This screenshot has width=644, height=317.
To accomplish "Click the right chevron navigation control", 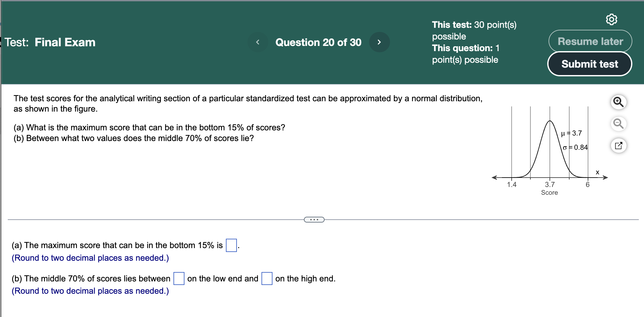I will [x=380, y=42].
